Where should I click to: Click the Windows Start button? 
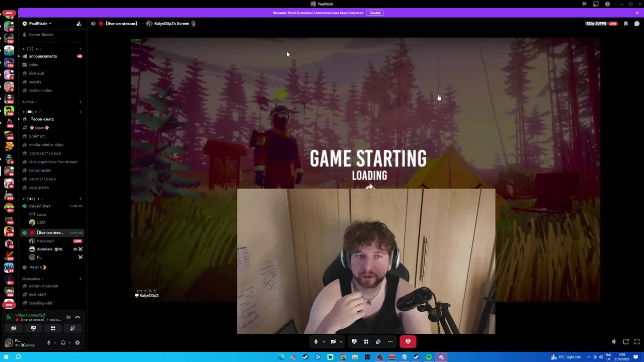[6, 357]
